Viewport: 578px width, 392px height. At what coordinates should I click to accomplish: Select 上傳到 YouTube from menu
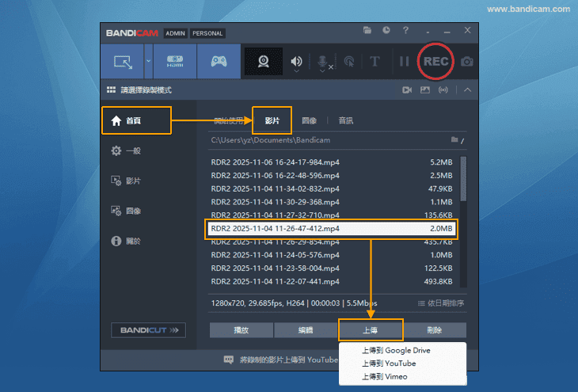pyautogui.click(x=389, y=363)
